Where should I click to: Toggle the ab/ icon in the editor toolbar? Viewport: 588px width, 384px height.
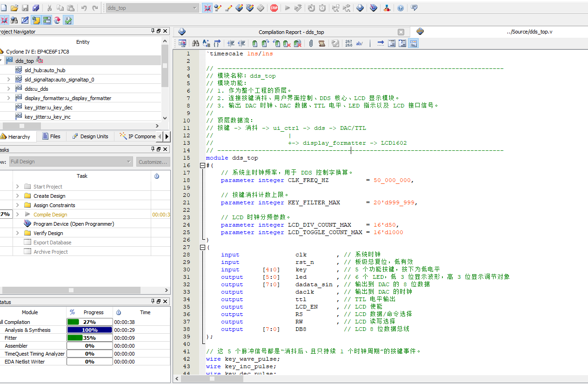(x=360, y=43)
